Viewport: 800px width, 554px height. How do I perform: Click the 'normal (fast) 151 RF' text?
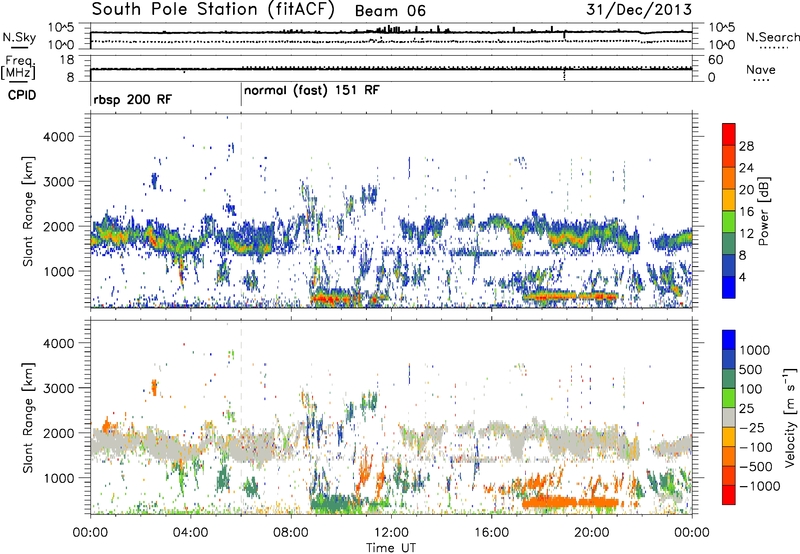pyautogui.click(x=312, y=91)
